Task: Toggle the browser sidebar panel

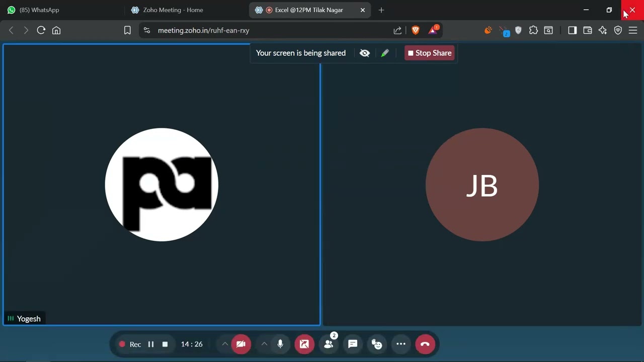Action: pos(572,30)
